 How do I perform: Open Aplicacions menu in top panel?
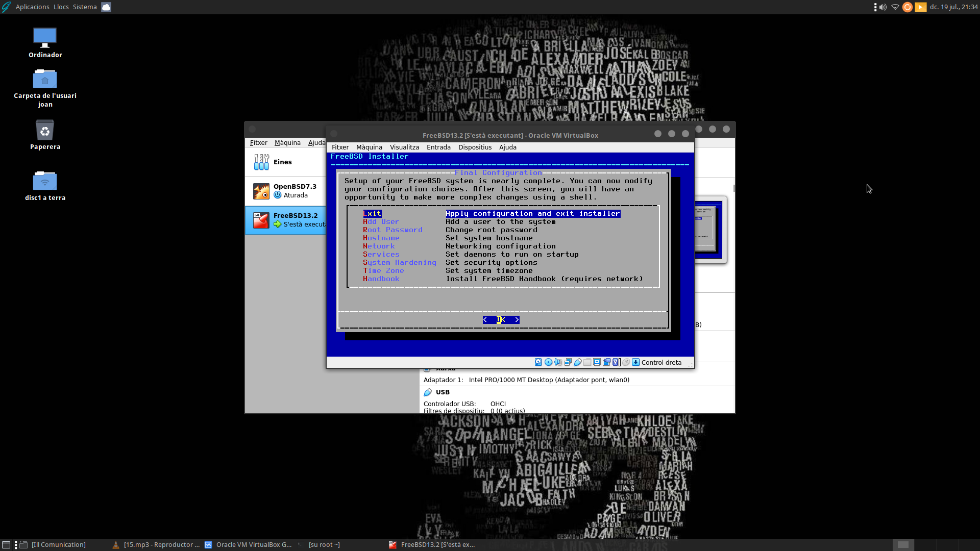(x=32, y=7)
